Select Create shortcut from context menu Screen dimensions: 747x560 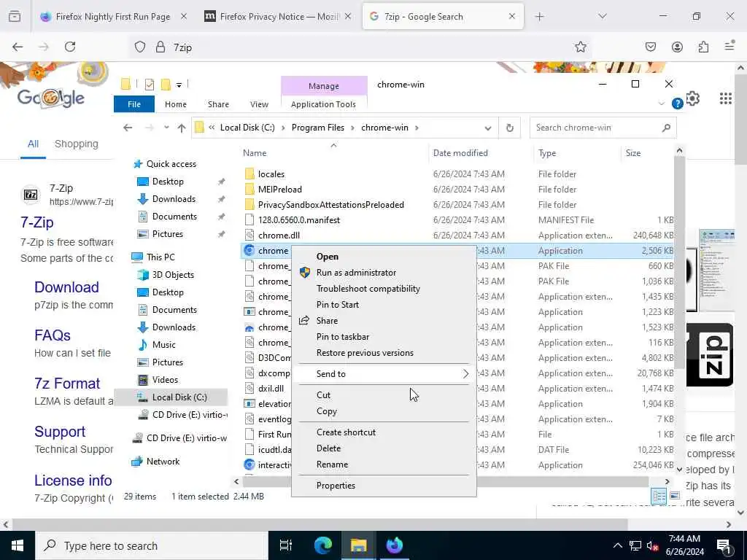click(x=384, y=432)
